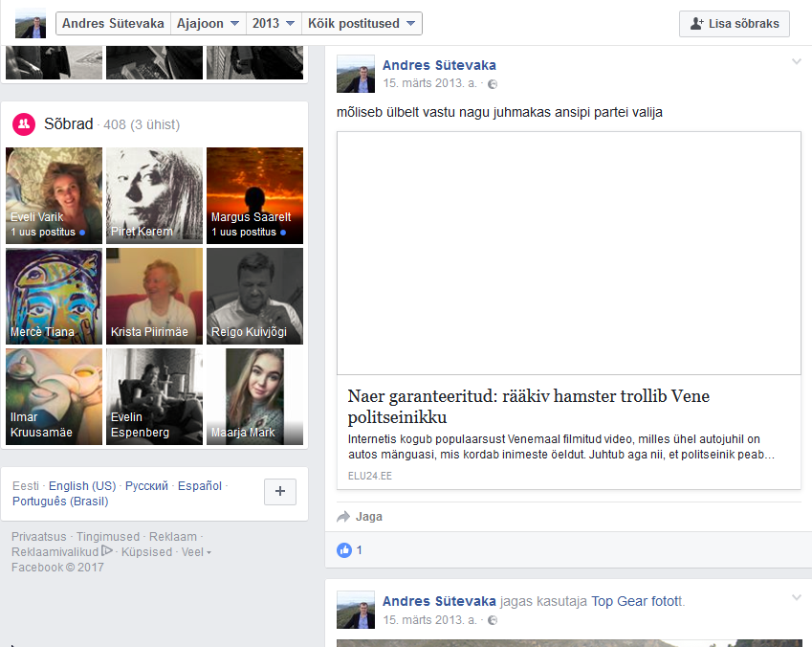The width and height of the screenshot is (812, 647).
Task: Click the post text about ansipi partei
Action: (x=499, y=113)
